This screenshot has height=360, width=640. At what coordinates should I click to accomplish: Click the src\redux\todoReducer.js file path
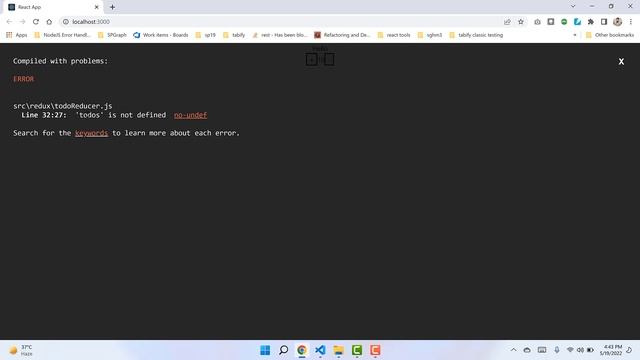pos(62,106)
